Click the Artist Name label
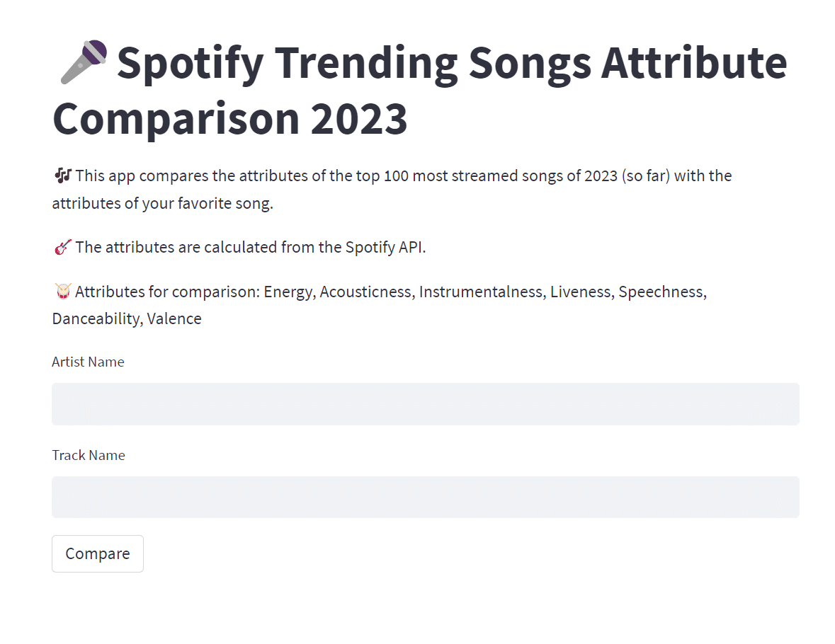835x644 pixels. [x=88, y=362]
